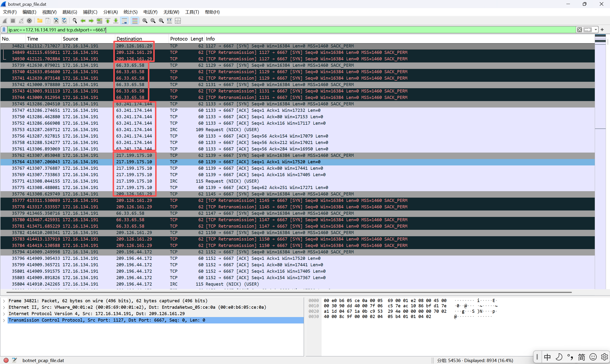This screenshot has height=364, width=610.
Task: Go to first packet arrow icon
Action: tap(108, 21)
